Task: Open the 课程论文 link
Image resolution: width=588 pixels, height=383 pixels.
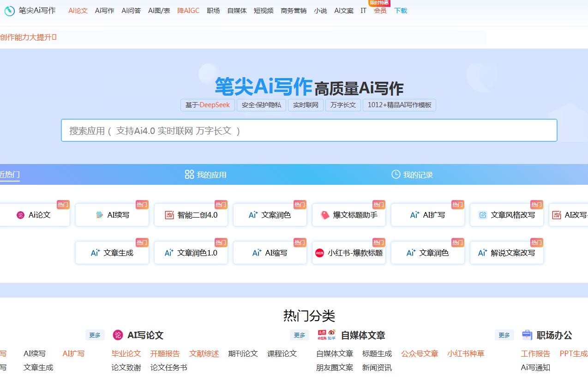Action: tap(282, 353)
